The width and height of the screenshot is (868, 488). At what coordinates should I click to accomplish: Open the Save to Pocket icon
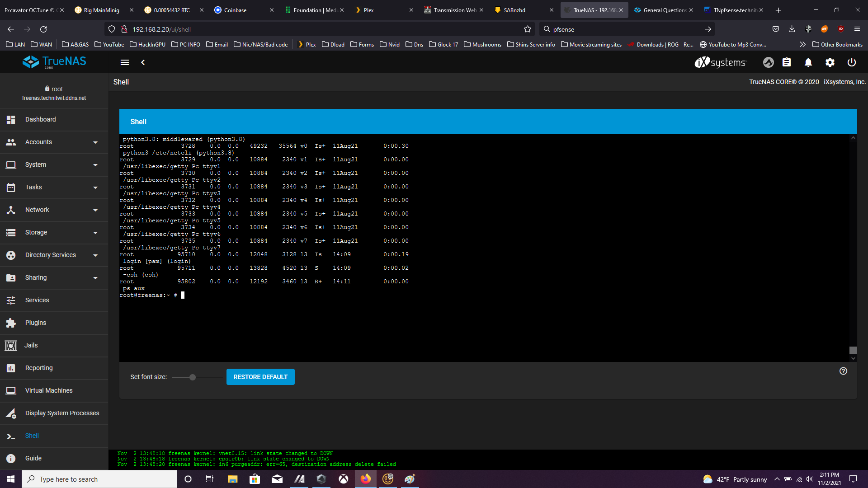coord(776,29)
